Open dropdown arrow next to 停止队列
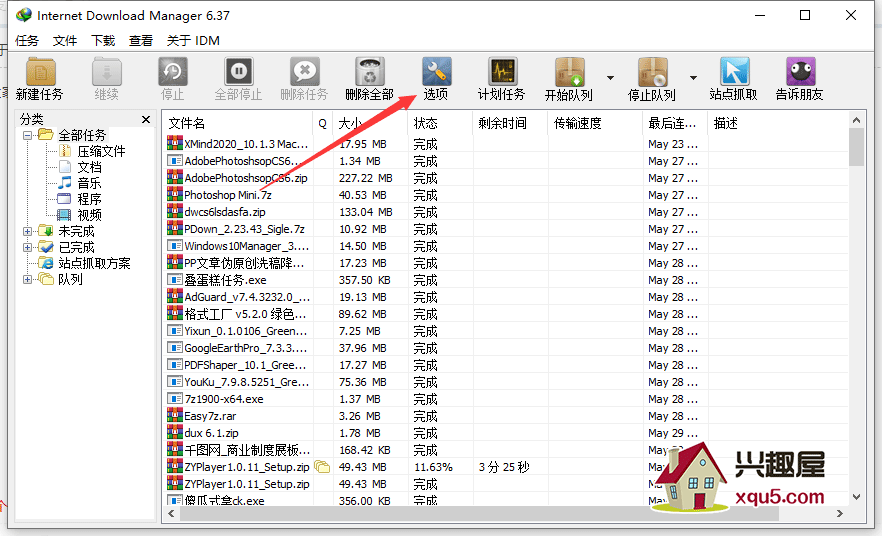The width and height of the screenshot is (882, 536). [x=694, y=78]
